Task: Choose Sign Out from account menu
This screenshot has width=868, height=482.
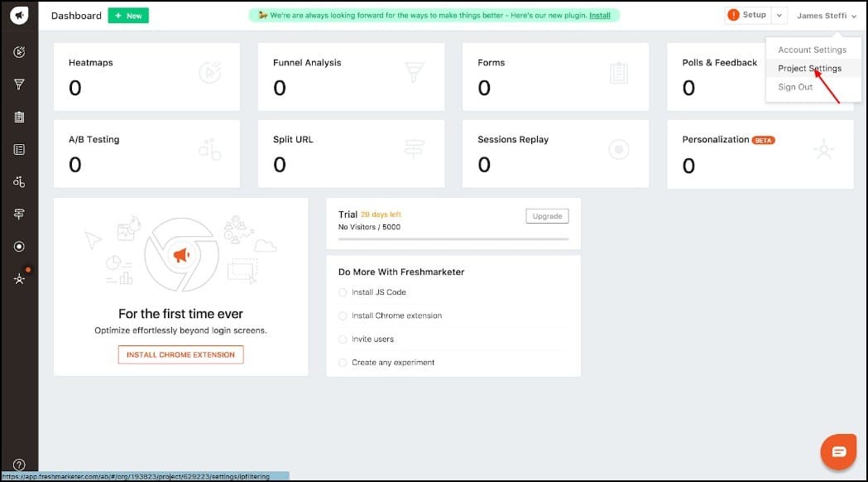Action: [x=795, y=87]
